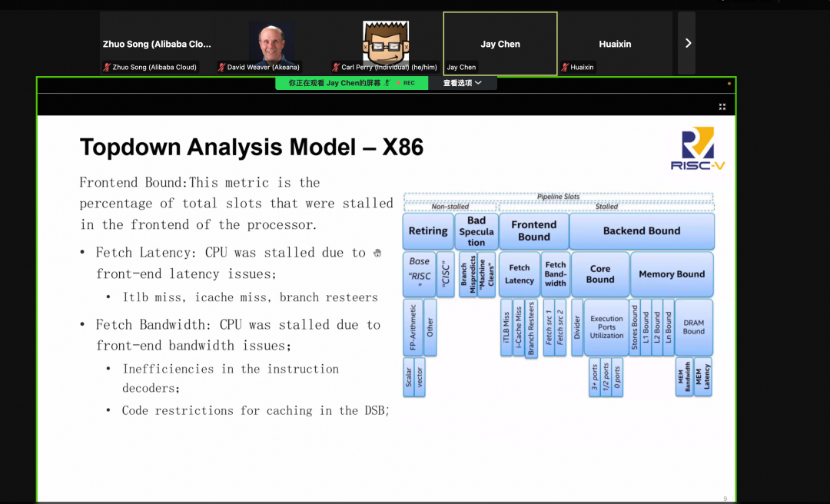Screen dimensions: 830x504
Task: Open the 查看选项 view options dropdown
Action: (x=463, y=83)
